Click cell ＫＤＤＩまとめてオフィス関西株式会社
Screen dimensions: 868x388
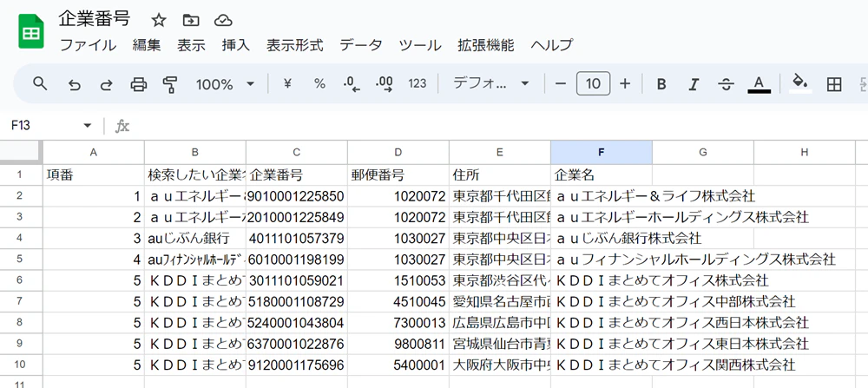[x=602, y=365]
